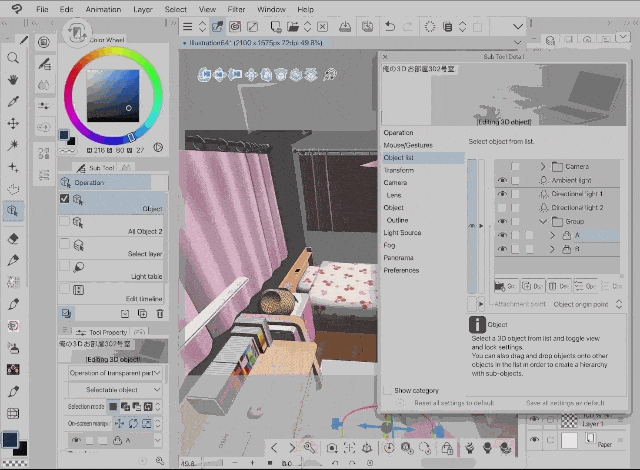The height and width of the screenshot is (470, 640).
Task: Select the Operation object tool in toolbar
Action: click(13, 211)
